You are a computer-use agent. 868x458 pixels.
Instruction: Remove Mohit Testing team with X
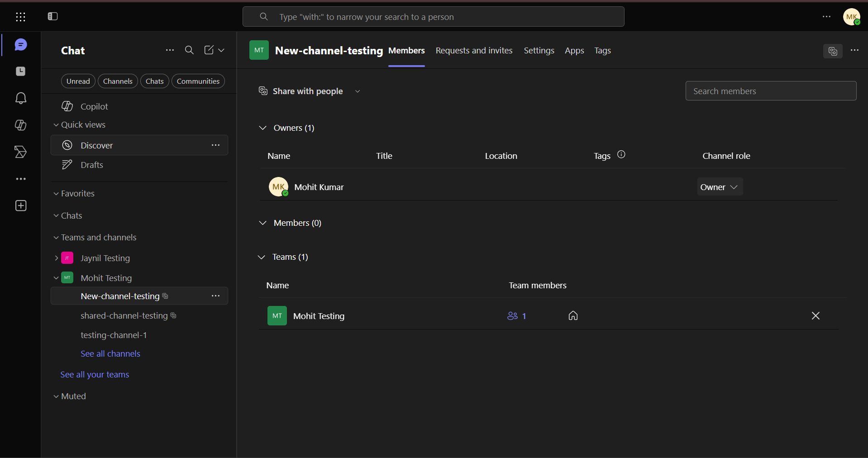point(816,316)
